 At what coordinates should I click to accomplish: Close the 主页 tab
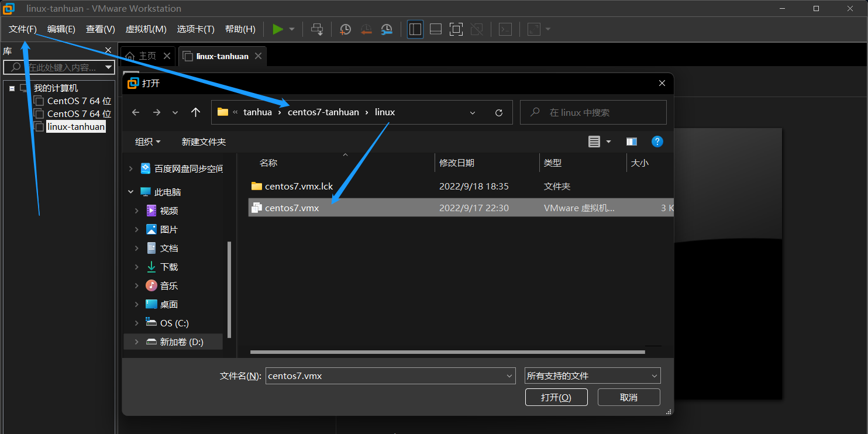[x=167, y=56]
